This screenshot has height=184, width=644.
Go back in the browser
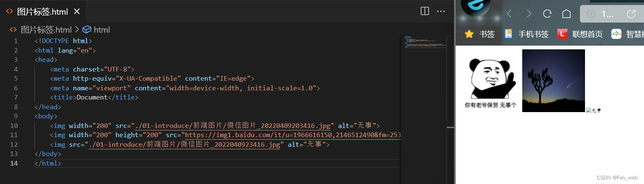coord(509,14)
